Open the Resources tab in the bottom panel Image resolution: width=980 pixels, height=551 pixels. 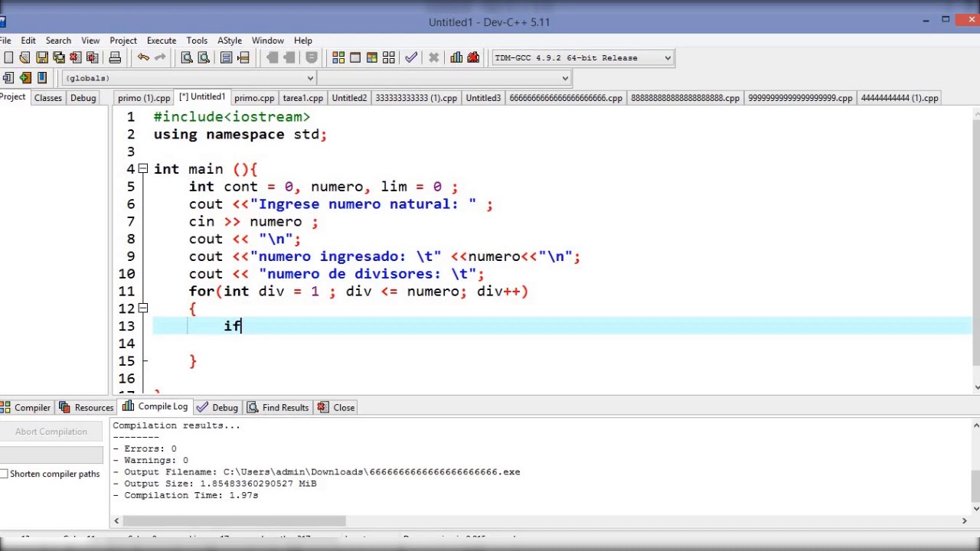[x=87, y=408]
